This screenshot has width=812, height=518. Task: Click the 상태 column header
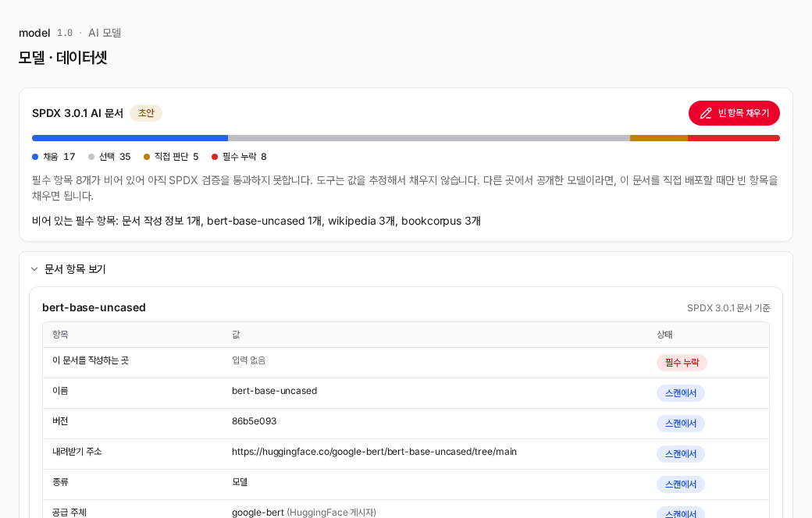click(x=664, y=335)
